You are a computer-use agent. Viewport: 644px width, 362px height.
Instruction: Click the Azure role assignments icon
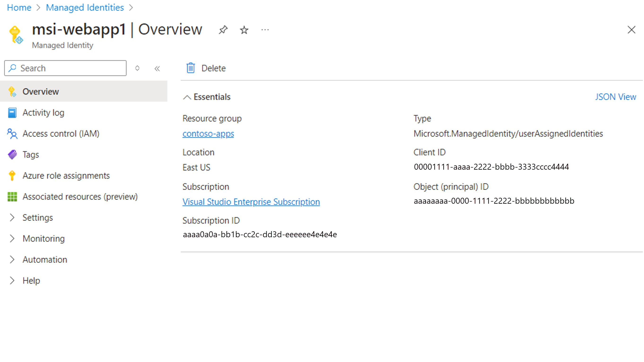click(12, 176)
